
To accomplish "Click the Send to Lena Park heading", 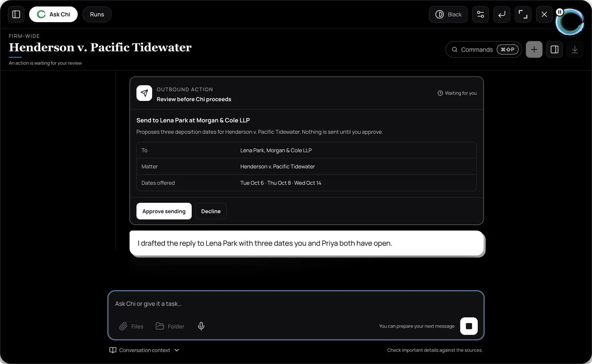I will (x=193, y=120).
